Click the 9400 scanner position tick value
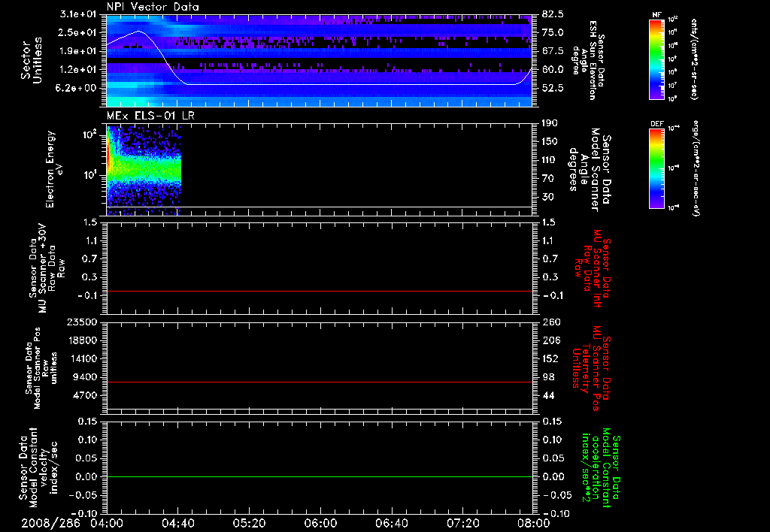This screenshot has width=770, height=532. pyautogui.click(x=85, y=377)
